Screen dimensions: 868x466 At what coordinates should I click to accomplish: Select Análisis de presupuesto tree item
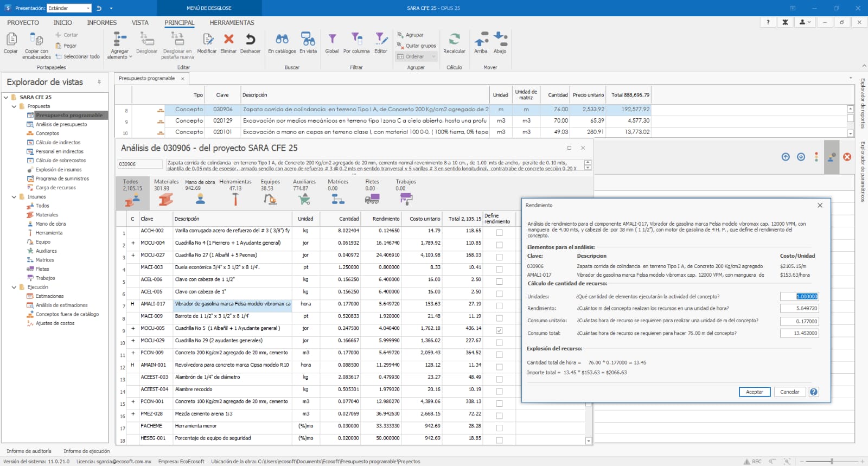[61, 124]
